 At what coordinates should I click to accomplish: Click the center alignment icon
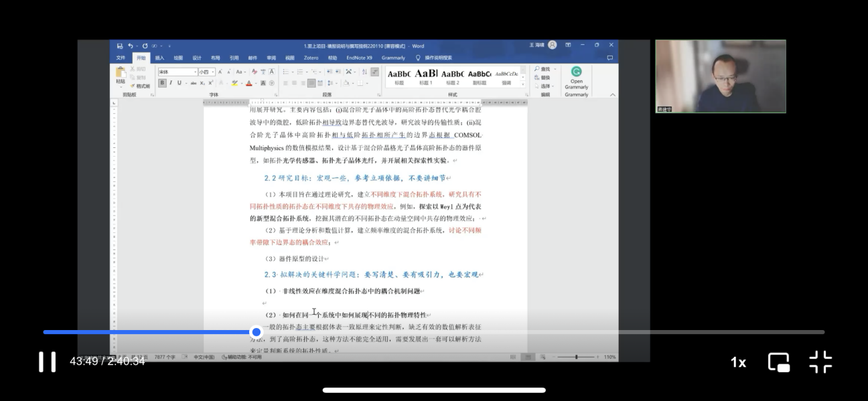(x=294, y=83)
